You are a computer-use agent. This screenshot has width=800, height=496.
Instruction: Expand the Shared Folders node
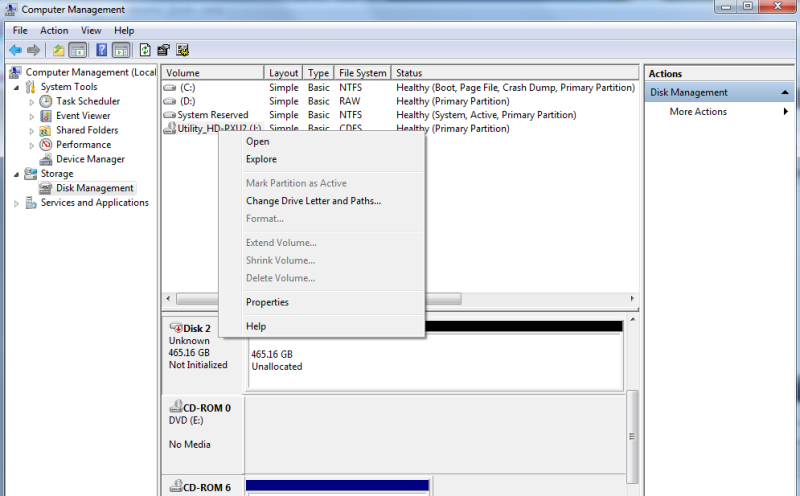point(32,131)
